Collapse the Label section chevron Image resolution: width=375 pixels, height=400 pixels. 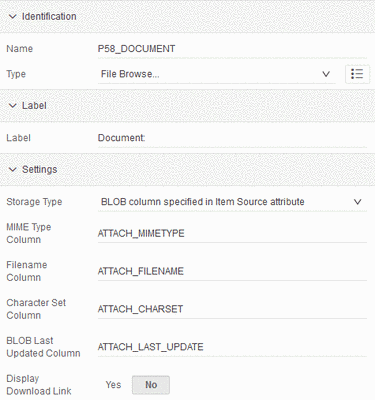pos(13,106)
